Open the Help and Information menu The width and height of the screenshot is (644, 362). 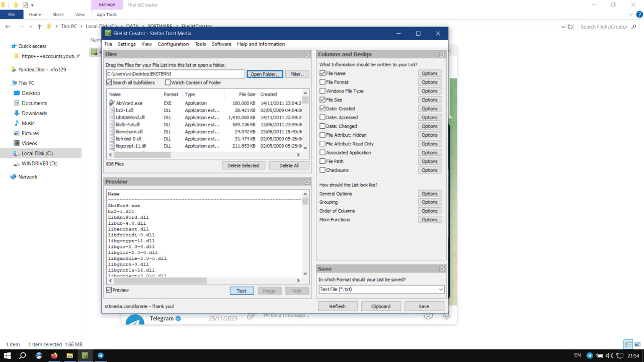pyautogui.click(x=261, y=44)
